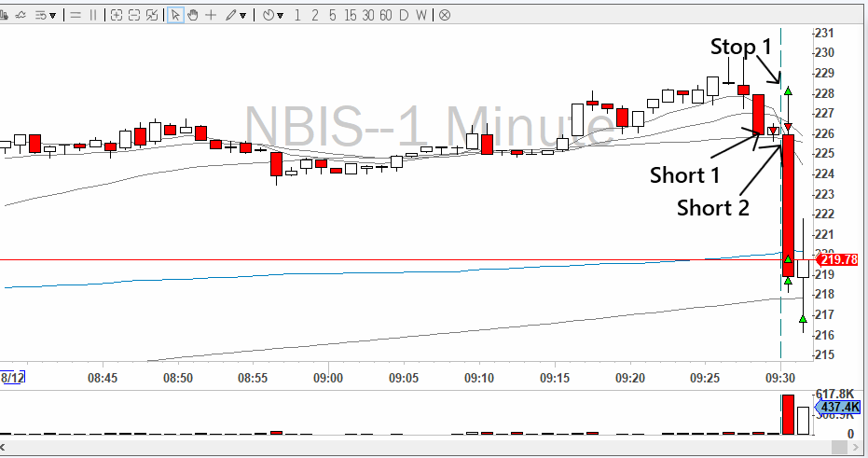Select the arrow pointer tool
Image resolution: width=868 pixels, height=458 pixels.
pyautogui.click(x=175, y=16)
